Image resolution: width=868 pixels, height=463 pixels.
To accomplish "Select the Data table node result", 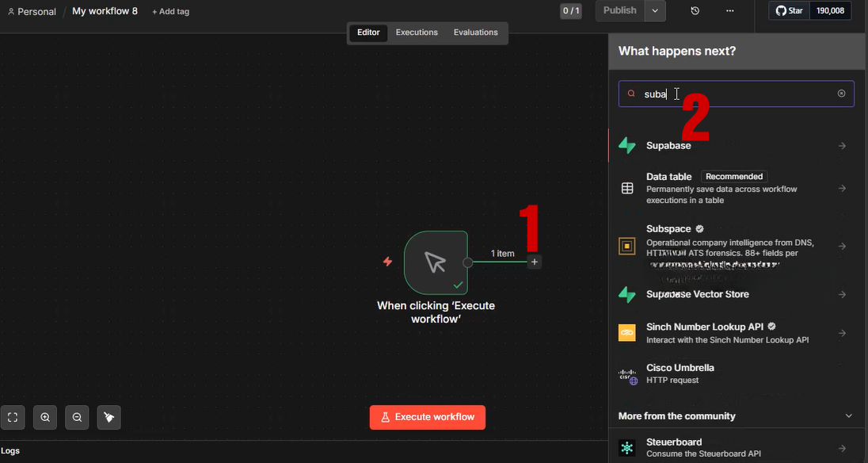I will 738,189.
